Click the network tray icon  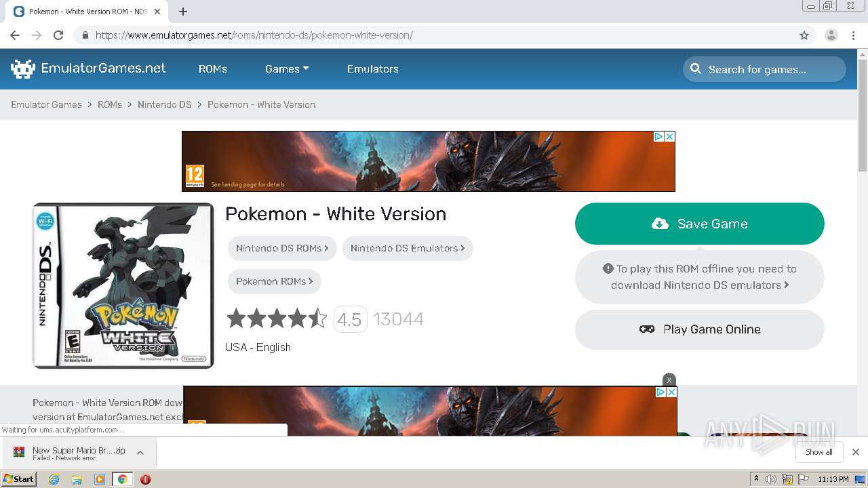787,479
